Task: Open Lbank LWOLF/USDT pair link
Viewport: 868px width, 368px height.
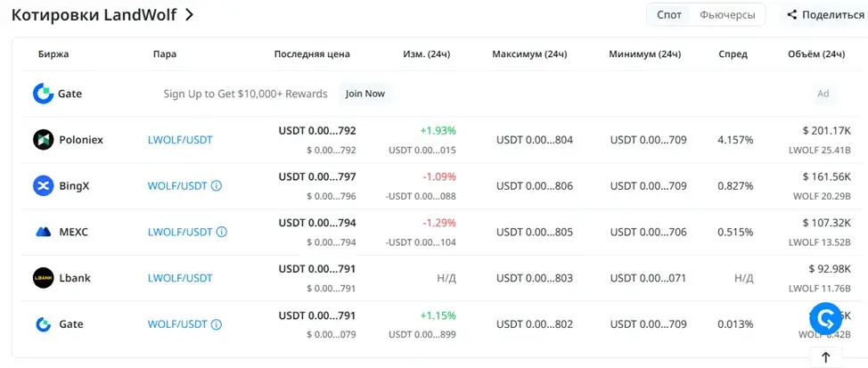Action: click(x=180, y=278)
